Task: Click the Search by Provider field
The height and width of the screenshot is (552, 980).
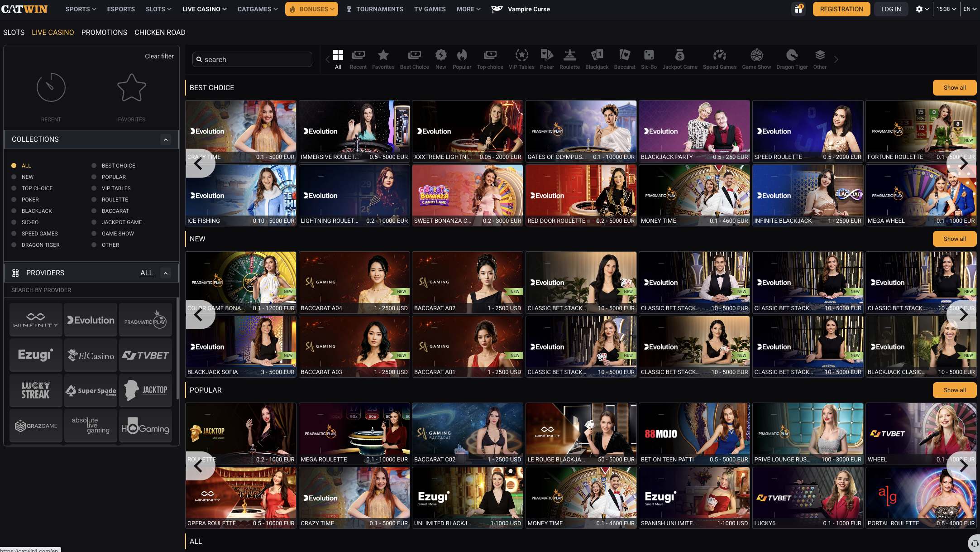Action: (x=91, y=290)
